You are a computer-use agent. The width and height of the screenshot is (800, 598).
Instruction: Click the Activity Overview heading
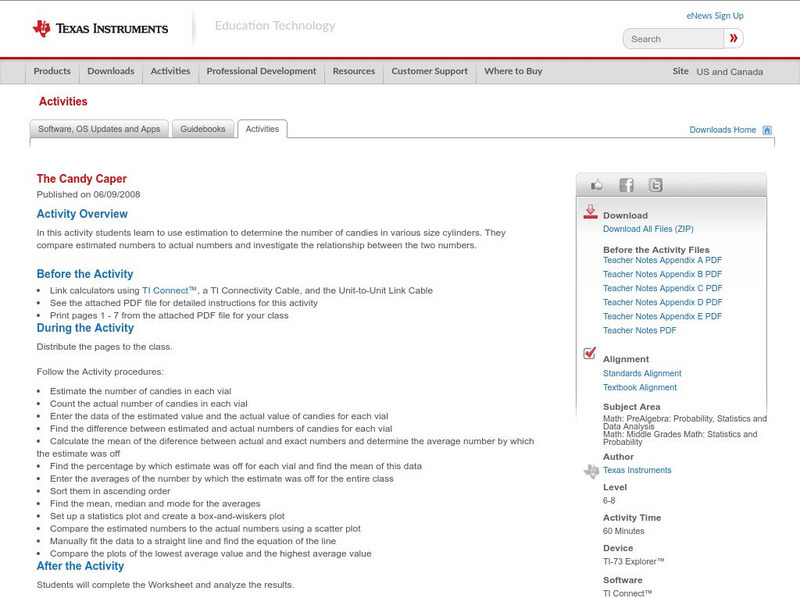82,214
